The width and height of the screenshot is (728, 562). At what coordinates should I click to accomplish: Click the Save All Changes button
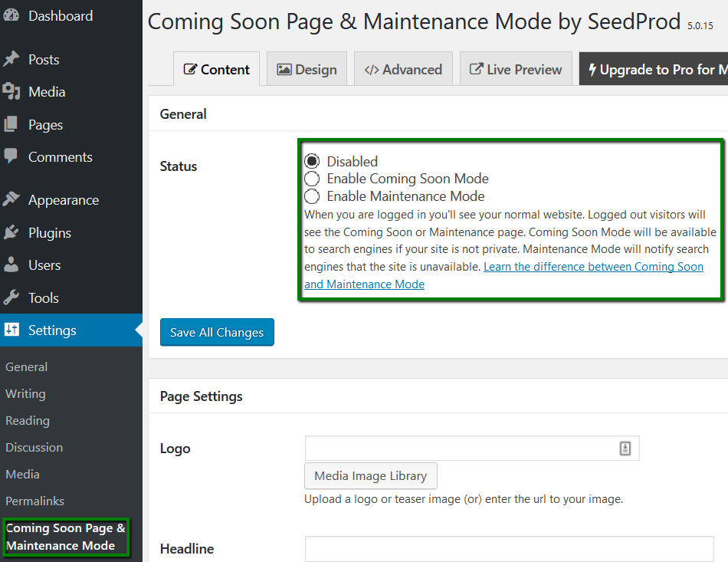click(x=217, y=332)
